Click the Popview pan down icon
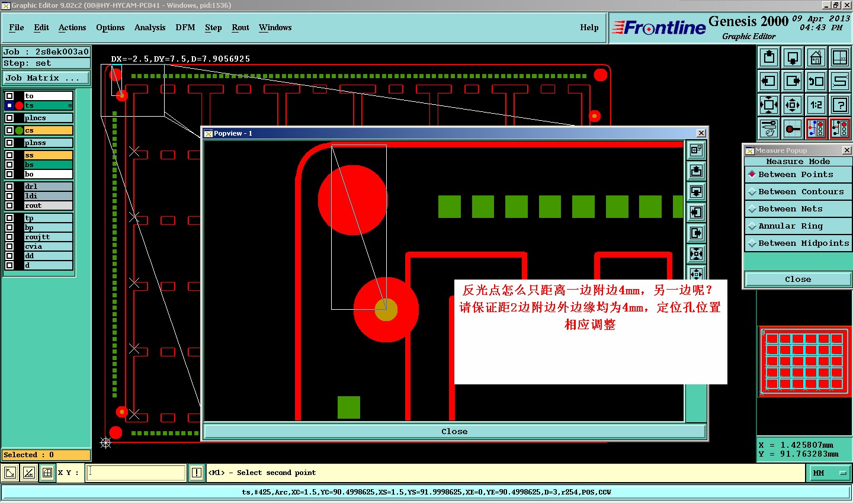This screenshot has width=853, height=504. pos(696,191)
